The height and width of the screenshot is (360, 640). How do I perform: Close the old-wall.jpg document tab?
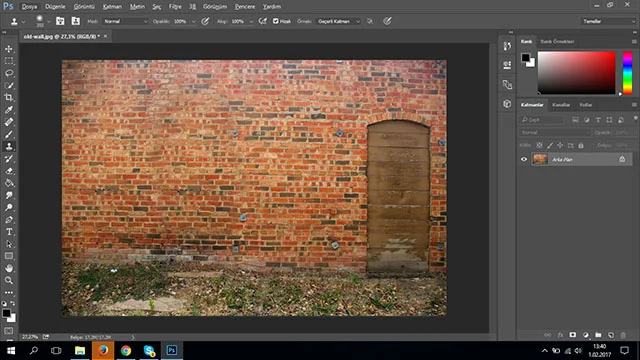click(x=105, y=36)
